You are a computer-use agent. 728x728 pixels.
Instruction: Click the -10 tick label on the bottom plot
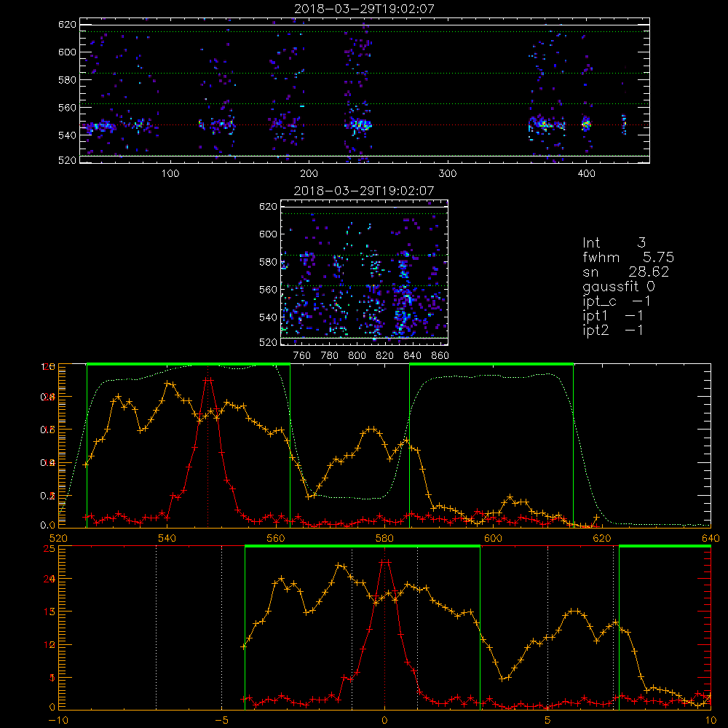coord(58,720)
